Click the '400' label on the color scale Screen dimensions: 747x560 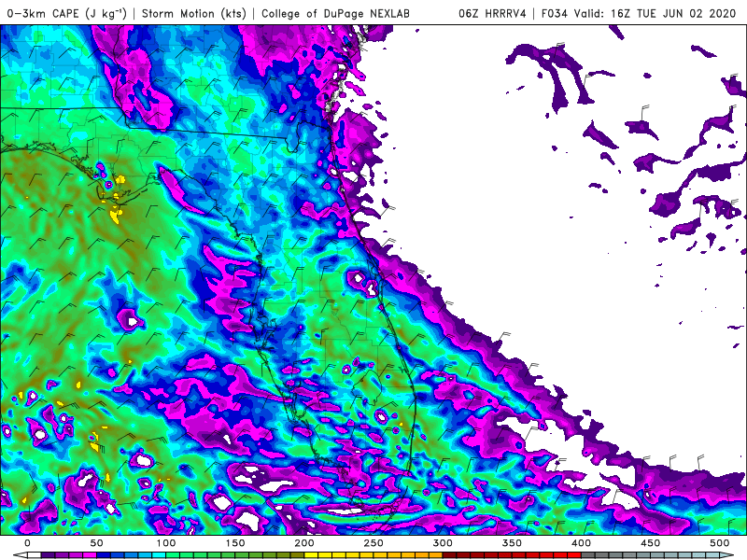[x=581, y=543]
